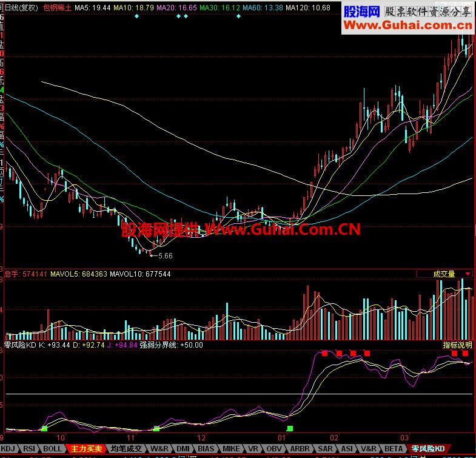
Task: Click the 12 month label on the date axis
Action: 201,437
